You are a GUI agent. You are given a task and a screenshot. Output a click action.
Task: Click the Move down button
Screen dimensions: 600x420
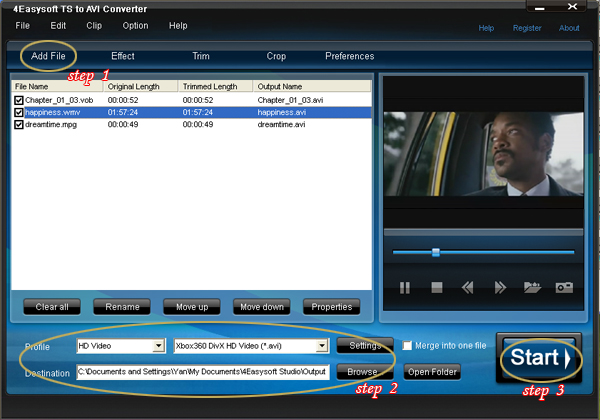click(262, 307)
